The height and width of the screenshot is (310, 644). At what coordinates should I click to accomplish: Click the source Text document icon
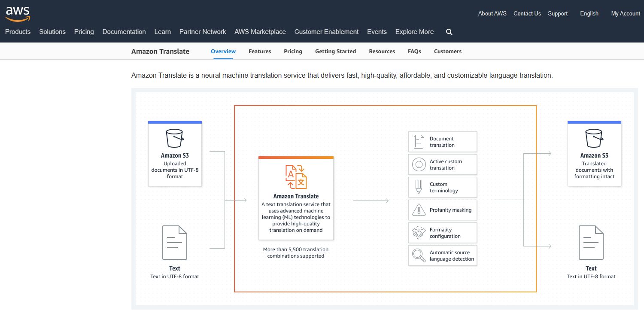[175, 243]
